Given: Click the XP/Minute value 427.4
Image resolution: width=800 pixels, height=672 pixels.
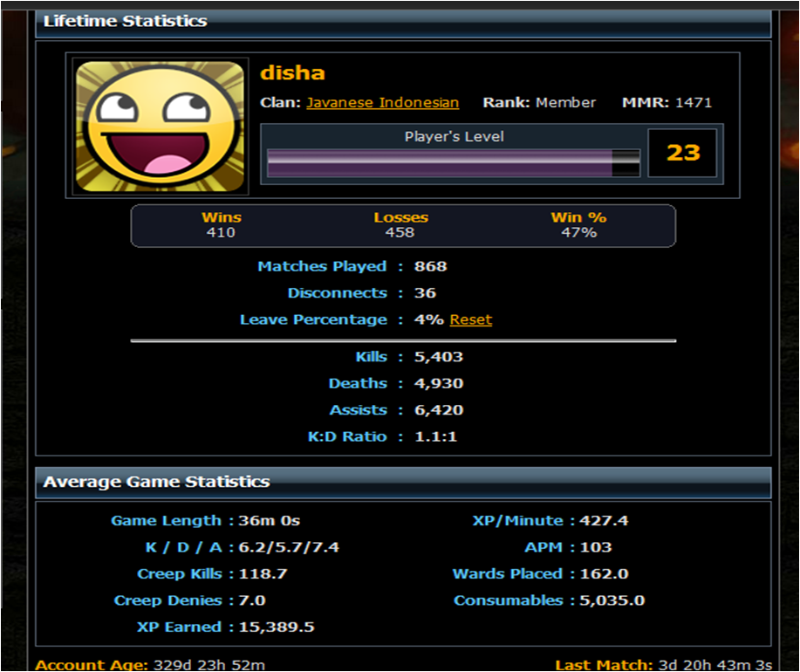Looking at the screenshot, I should (604, 520).
